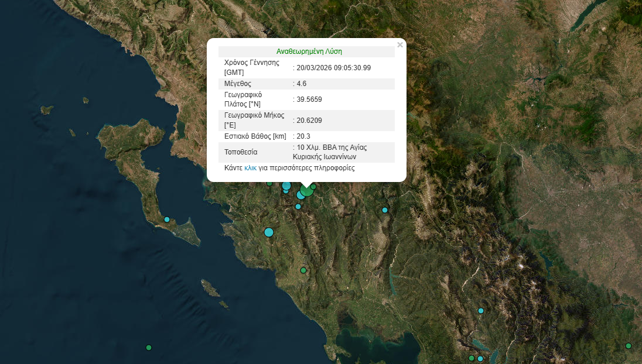The width and height of the screenshot is (642, 364).
Task: Click the bottom-edge green marker beside the lake
Action: [472, 358]
